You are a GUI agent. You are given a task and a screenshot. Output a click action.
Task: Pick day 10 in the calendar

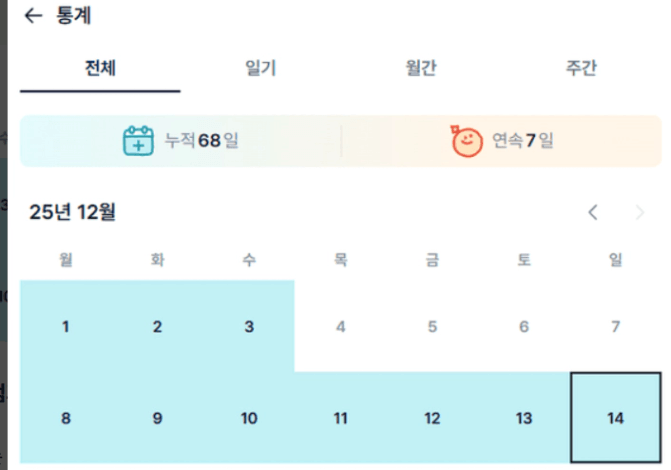pyautogui.click(x=249, y=418)
